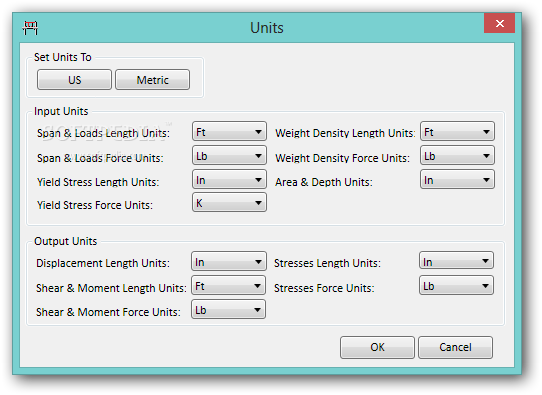The image size is (542, 395).
Task: Click the "Output Units" group title
Action: pos(66,241)
